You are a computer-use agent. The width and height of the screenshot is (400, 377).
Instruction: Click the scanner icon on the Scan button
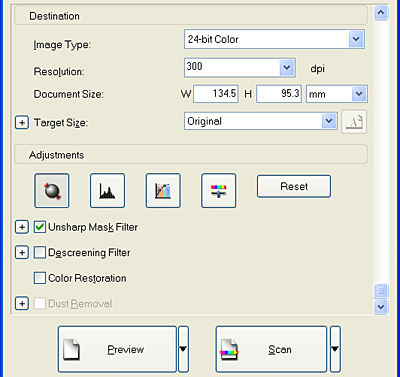(x=229, y=349)
